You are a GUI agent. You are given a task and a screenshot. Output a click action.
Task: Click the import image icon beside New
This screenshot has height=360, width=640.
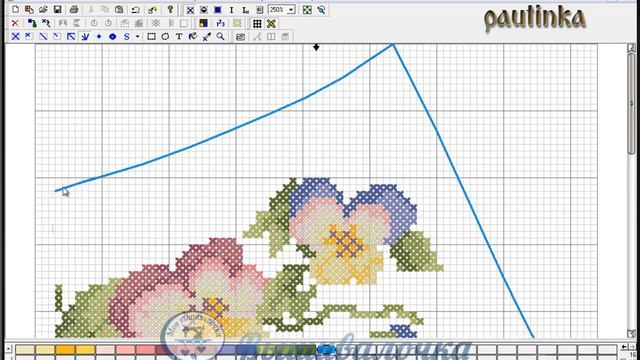(29, 9)
